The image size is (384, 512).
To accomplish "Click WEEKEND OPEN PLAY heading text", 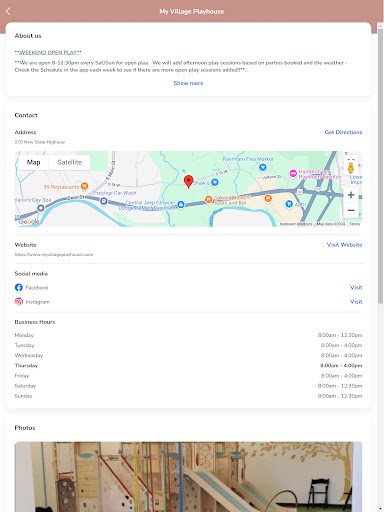I will coord(48,52).
